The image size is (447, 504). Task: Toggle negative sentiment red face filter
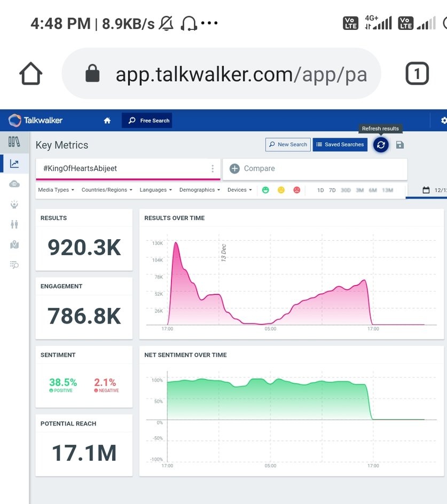pos(297,190)
